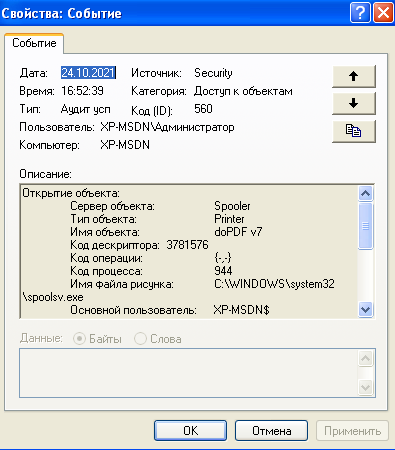Click the descriptor code 3781576
The width and height of the screenshot is (395, 450).
(x=187, y=245)
